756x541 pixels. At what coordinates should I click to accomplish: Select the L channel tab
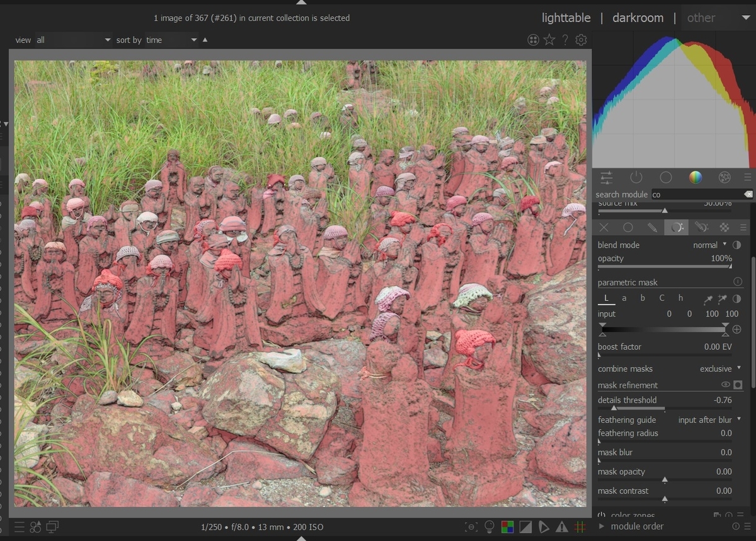tap(606, 298)
